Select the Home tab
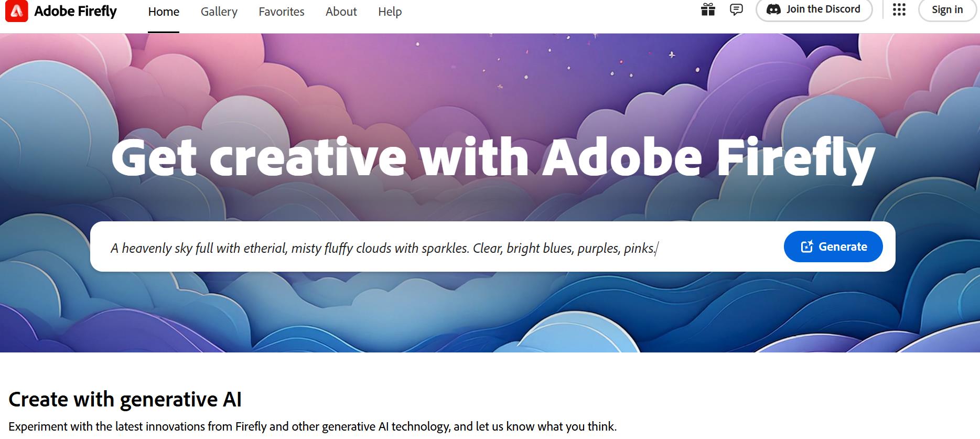The image size is (980, 439). (164, 12)
